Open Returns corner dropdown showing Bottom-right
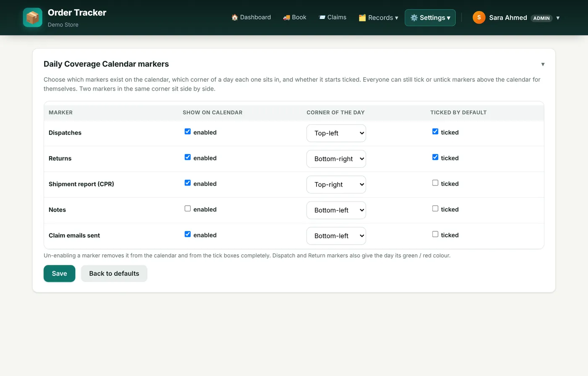Viewport: 588px width, 376px height. click(336, 159)
